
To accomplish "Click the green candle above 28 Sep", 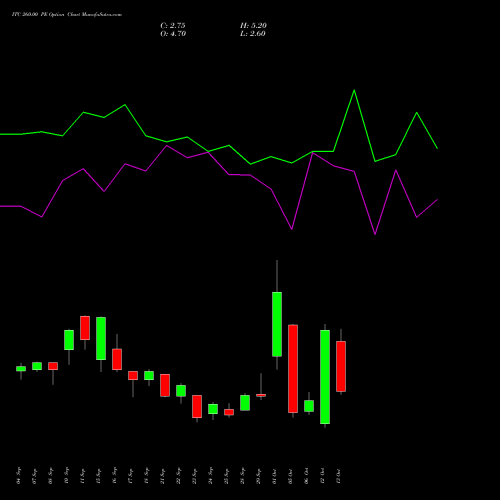I will pyautogui.click(x=245, y=403).
